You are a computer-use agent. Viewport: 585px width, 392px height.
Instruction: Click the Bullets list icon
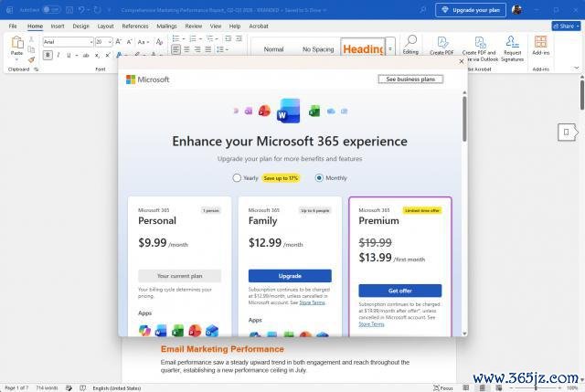175,38
